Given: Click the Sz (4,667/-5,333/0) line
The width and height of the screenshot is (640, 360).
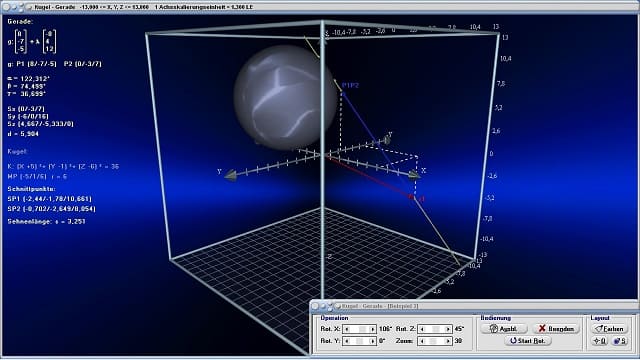Looking at the screenshot, I should [x=40, y=124].
